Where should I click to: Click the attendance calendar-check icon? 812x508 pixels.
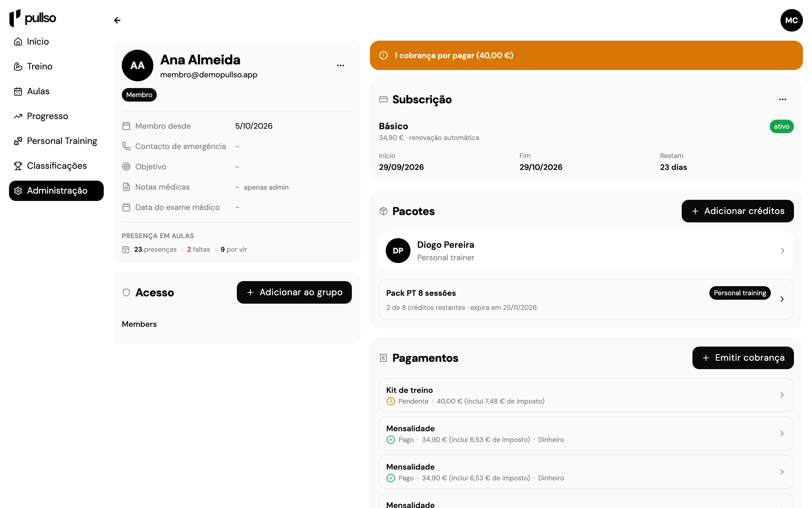tap(126, 250)
